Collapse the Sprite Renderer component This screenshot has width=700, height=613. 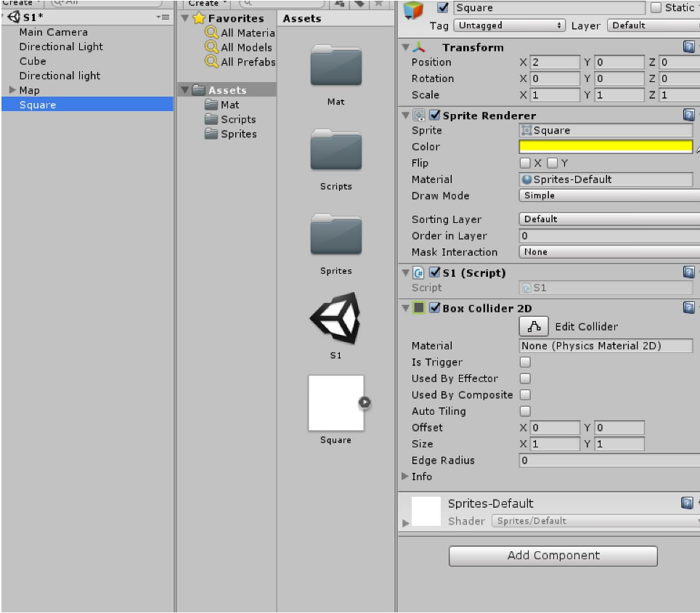tap(406, 115)
